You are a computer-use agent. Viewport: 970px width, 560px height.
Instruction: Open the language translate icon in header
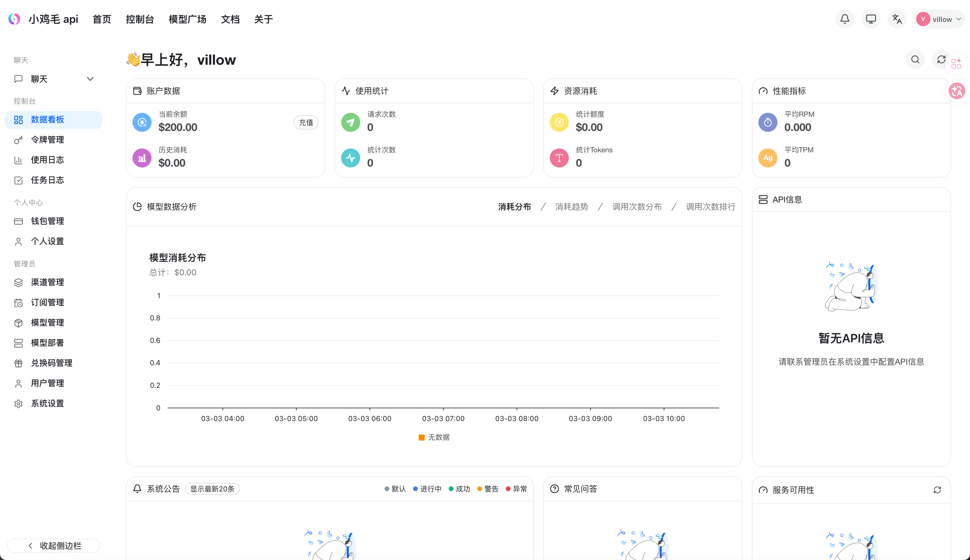tap(897, 19)
